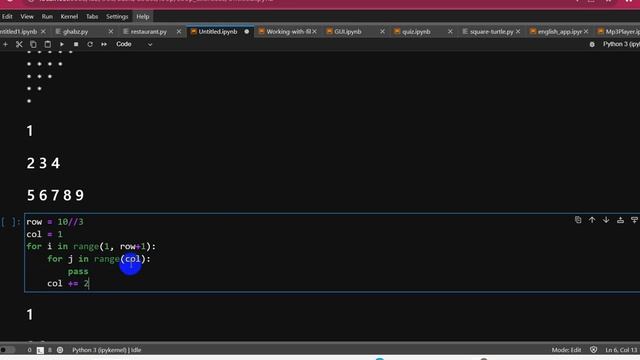Close the ghabz.py tab
The width and height of the screenshot is (640, 360).
click(x=111, y=31)
